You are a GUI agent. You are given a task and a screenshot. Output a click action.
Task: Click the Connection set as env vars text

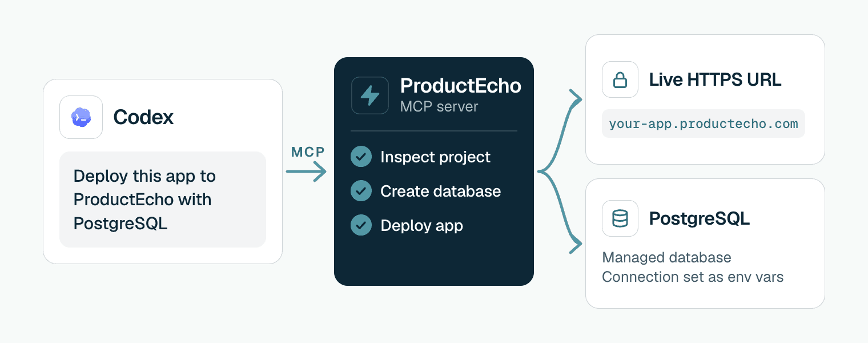click(693, 277)
